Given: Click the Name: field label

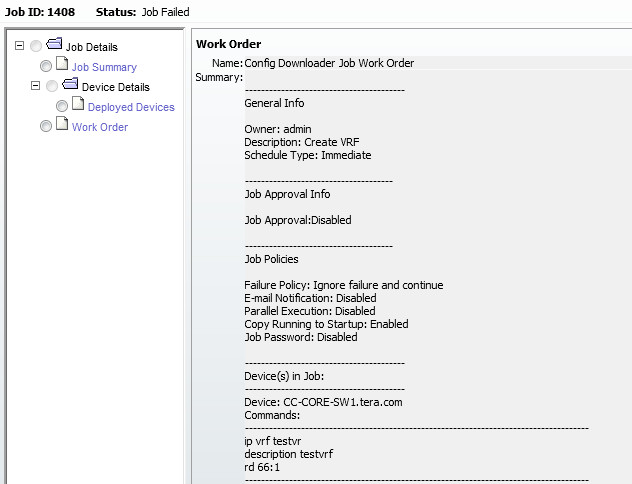Looking at the screenshot, I should pyautogui.click(x=228, y=63).
